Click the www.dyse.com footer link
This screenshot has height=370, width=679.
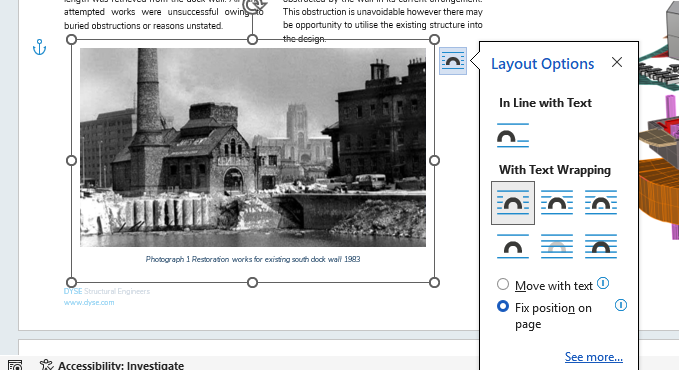coord(89,302)
